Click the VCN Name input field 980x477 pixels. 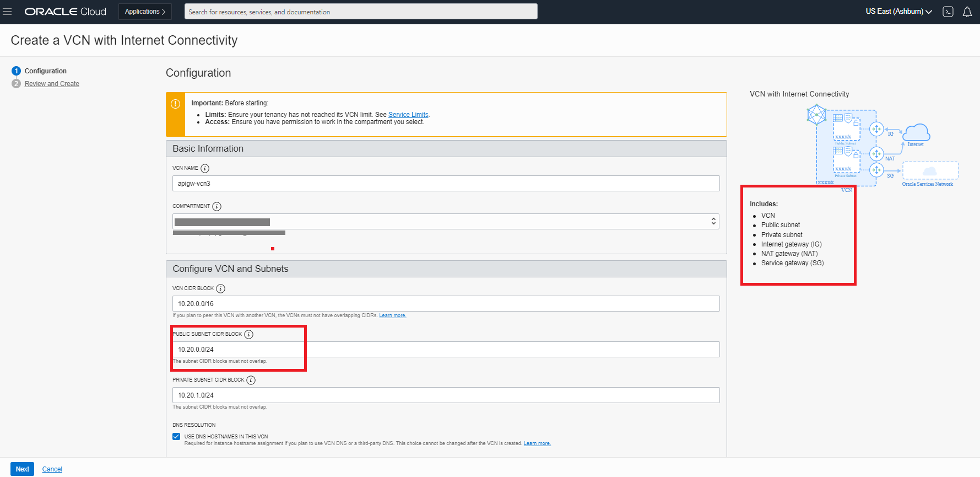(445, 184)
